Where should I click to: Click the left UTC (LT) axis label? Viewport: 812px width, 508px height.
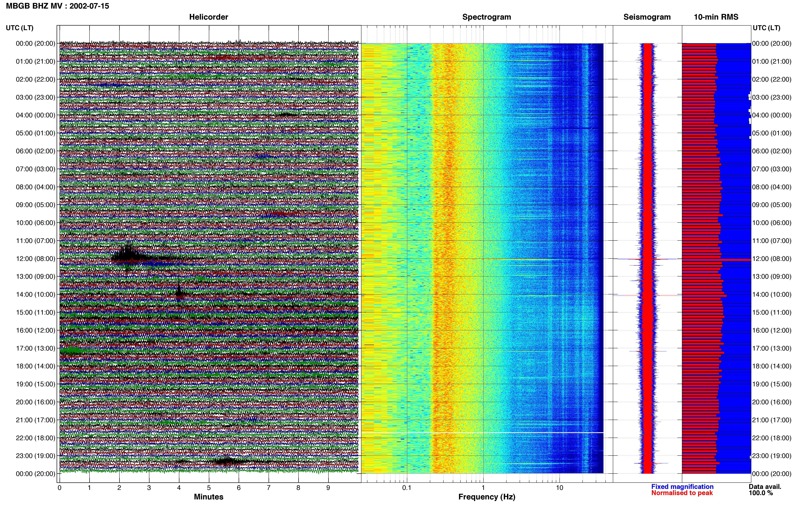click(19, 28)
